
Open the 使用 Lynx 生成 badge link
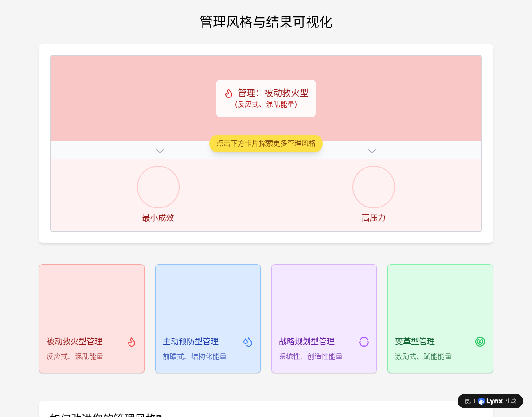point(490,401)
